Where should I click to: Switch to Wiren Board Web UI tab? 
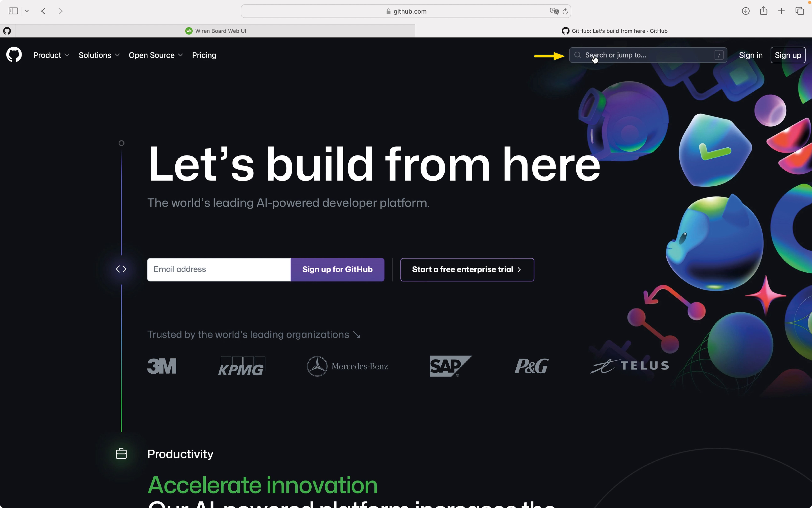tap(215, 31)
